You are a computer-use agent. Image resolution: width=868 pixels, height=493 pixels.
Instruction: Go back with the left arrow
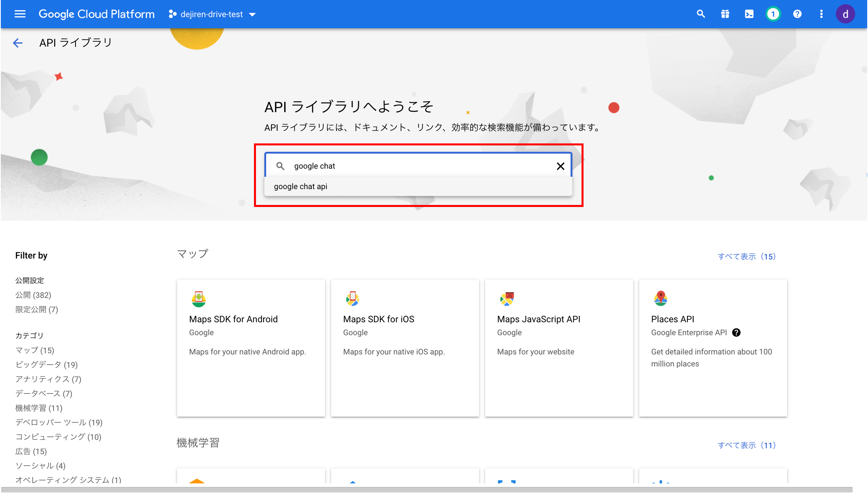click(x=18, y=43)
